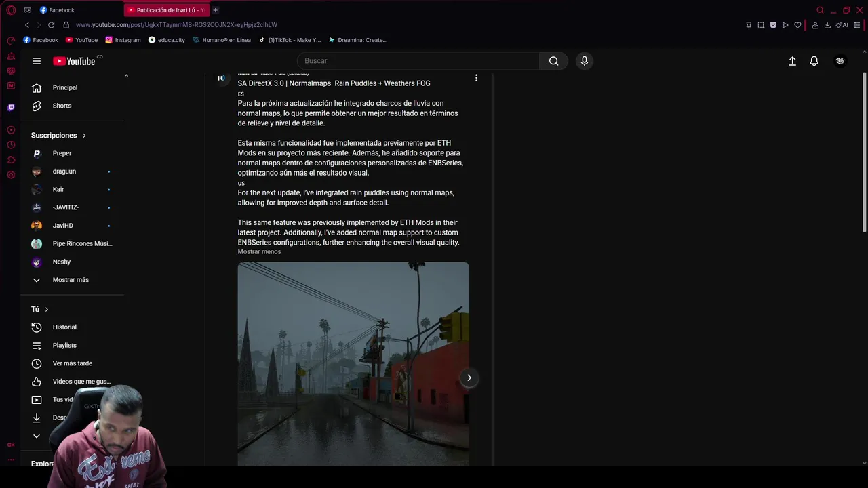This screenshot has width=868, height=488.
Task: Open the account avatar menu
Action: [x=840, y=61]
